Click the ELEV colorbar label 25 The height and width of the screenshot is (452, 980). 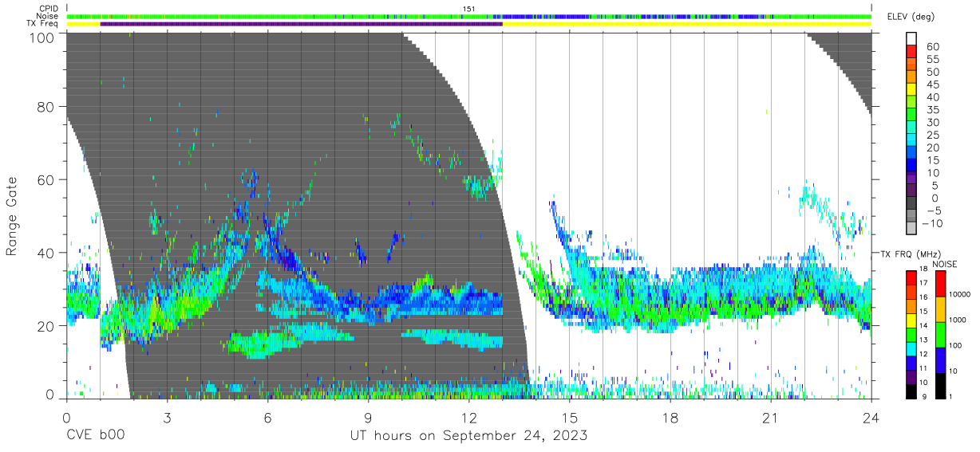pyautogui.click(x=934, y=136)
